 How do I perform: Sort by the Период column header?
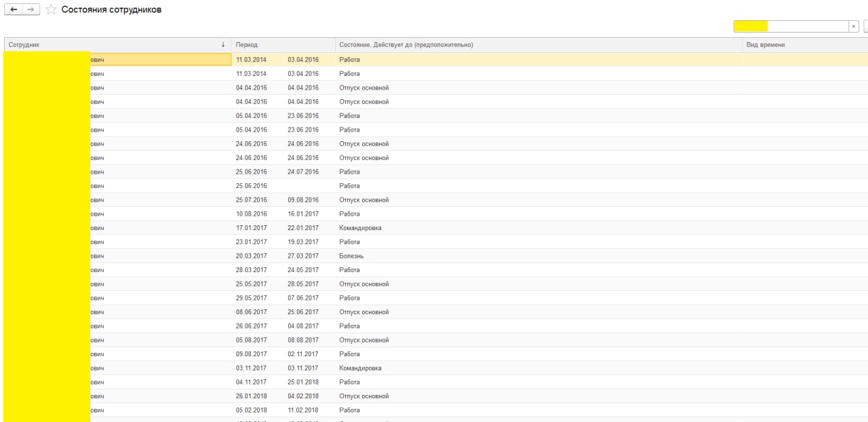coord(247,45)
